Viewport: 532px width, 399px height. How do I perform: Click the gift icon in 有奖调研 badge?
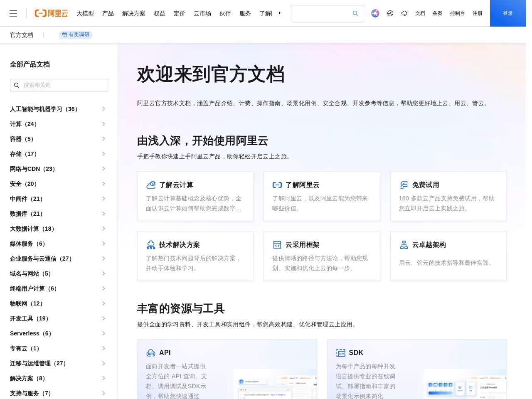tap(65, 35)
